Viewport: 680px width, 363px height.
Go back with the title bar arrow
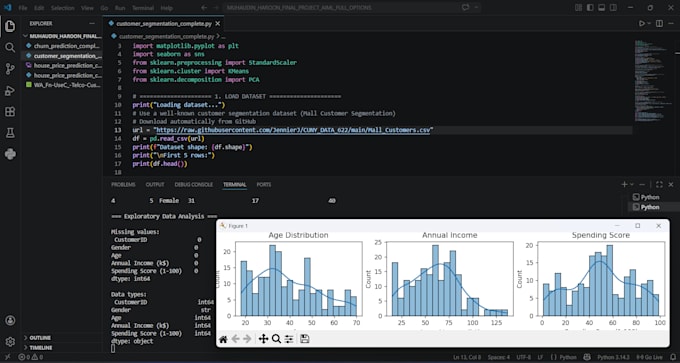[x=204, y=7]
